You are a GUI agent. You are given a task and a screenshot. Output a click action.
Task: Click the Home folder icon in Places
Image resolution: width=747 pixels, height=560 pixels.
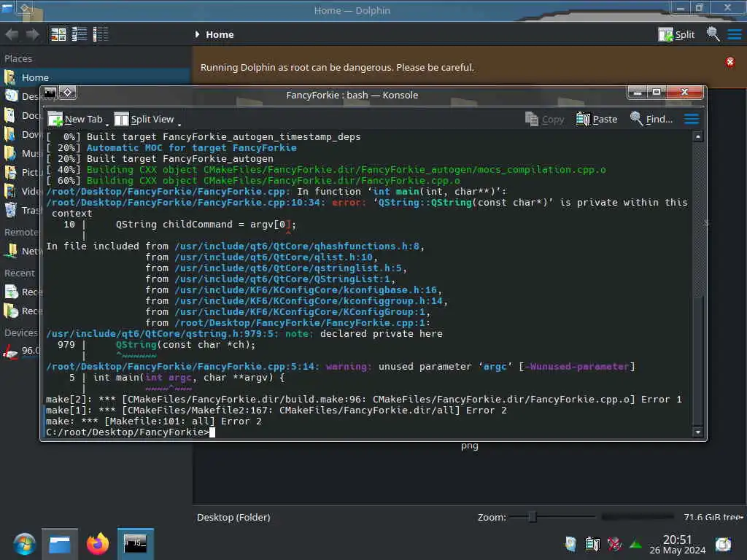pos(10,77)
